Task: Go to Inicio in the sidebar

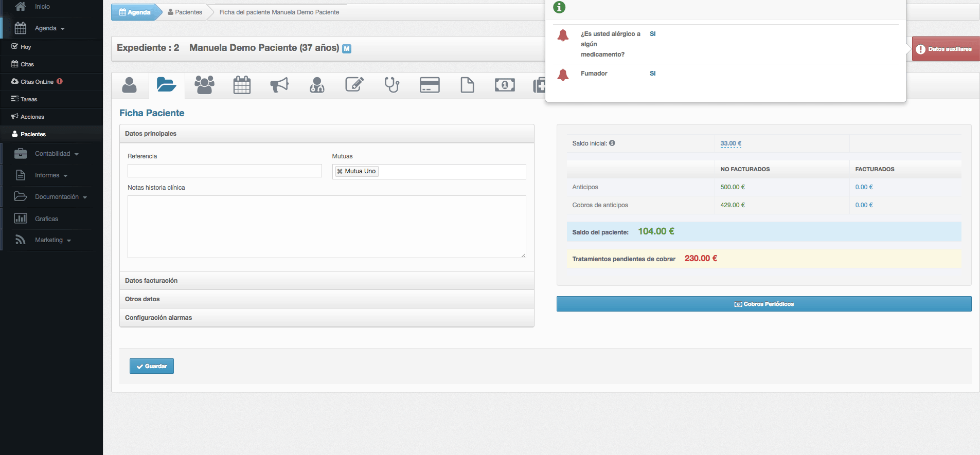Action: 42,7
